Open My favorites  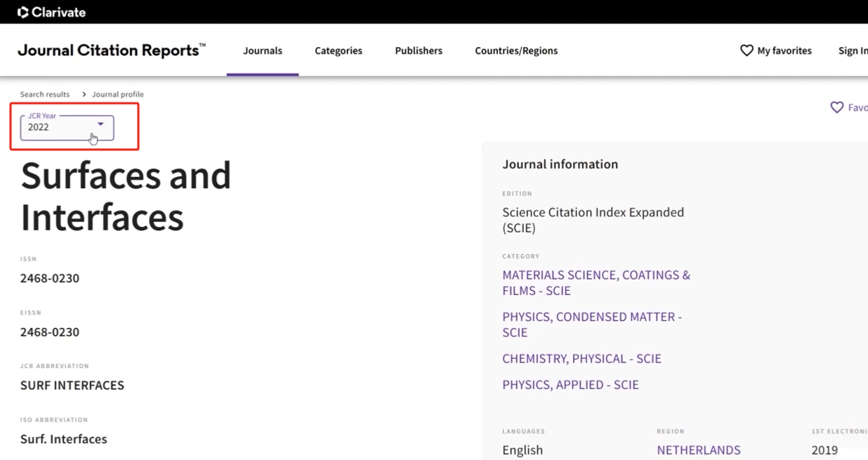point(776,51)
